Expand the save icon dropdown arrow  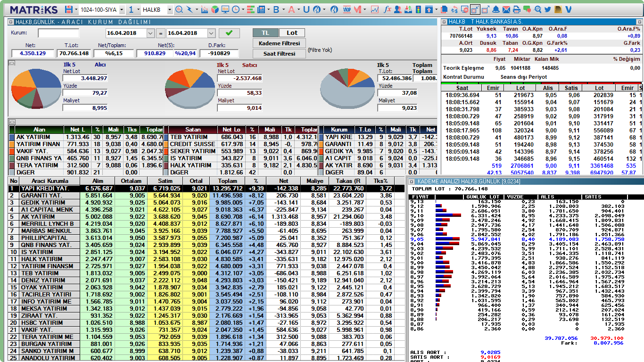[76, 9]
